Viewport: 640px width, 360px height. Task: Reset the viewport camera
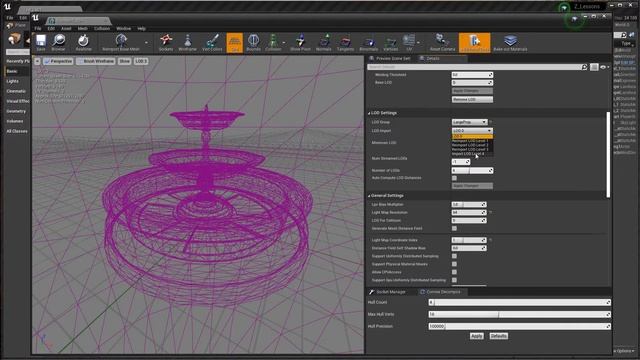click(442, 42)
